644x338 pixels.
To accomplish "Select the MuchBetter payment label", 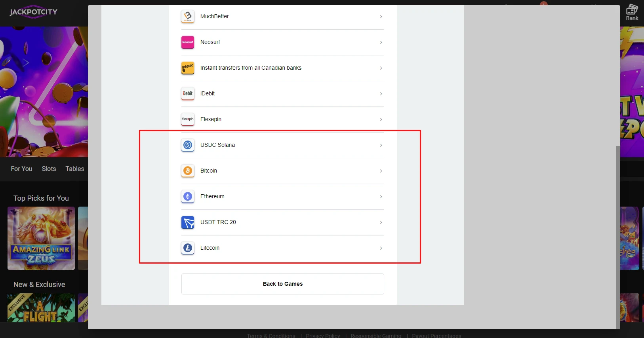I will (215, 16).
